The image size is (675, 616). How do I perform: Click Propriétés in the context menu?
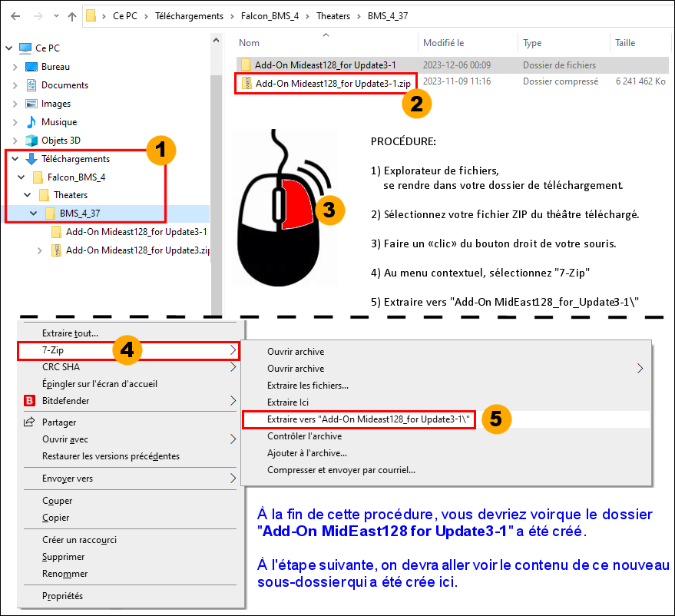(62, 596)
